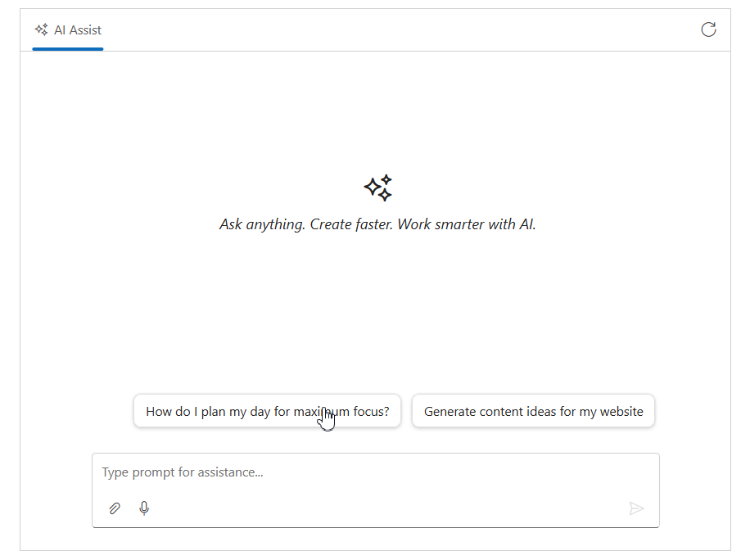Click the refresh icon at top right
The height and width of the screenshot is (560, 741).
click(x=708, y=29)
